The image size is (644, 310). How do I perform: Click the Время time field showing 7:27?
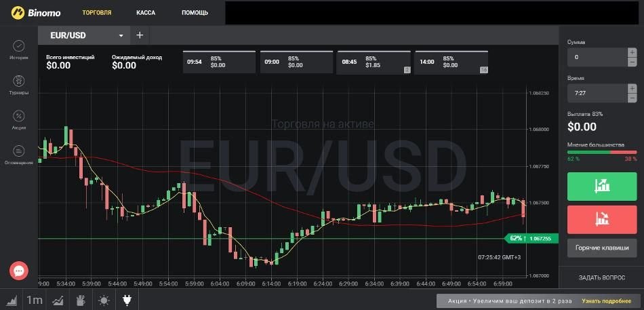click(598, 94)
